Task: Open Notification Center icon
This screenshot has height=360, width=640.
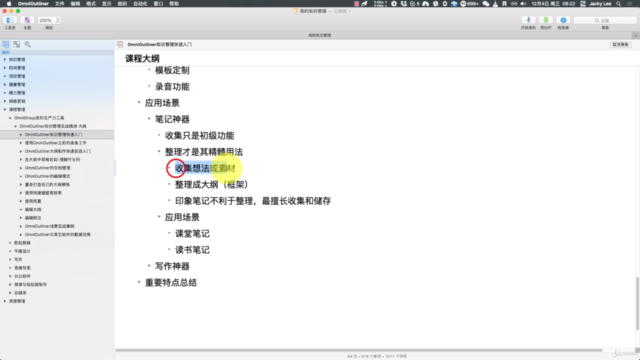Action: 630,4
